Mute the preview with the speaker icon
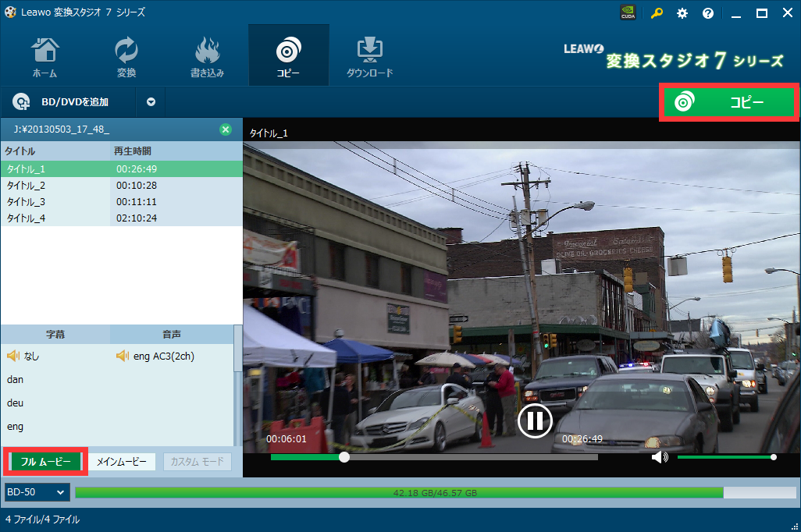Screen dimensions: 801x532 pos(659,457)
